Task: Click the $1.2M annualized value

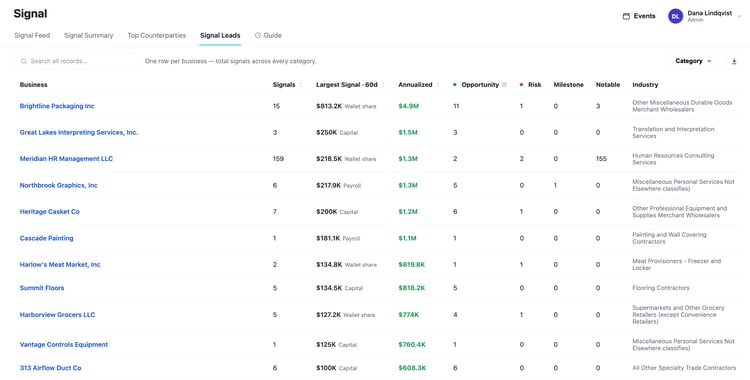Action: click(x=408, y=212)
